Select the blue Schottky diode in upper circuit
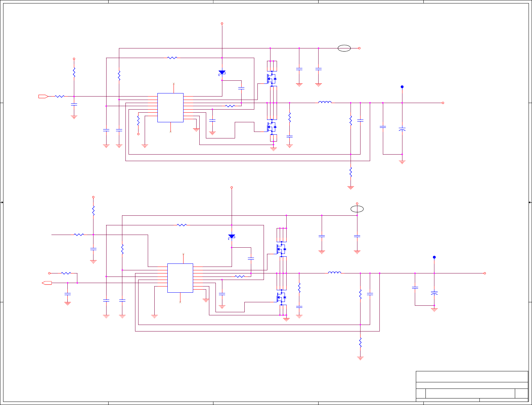Viewport: 532px width, 405px height. (222, 73)
